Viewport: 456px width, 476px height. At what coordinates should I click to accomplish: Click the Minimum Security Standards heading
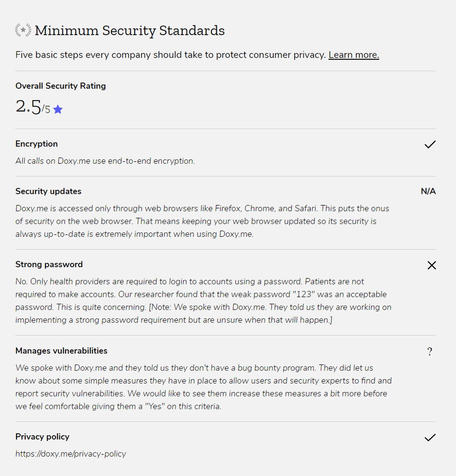pyautogui.click(x=130, y=30)
